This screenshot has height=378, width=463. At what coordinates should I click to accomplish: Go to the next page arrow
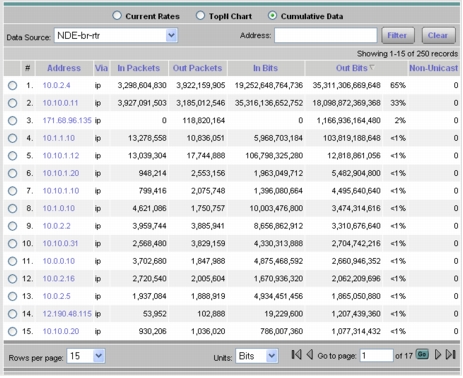click(x=438, y=354)
